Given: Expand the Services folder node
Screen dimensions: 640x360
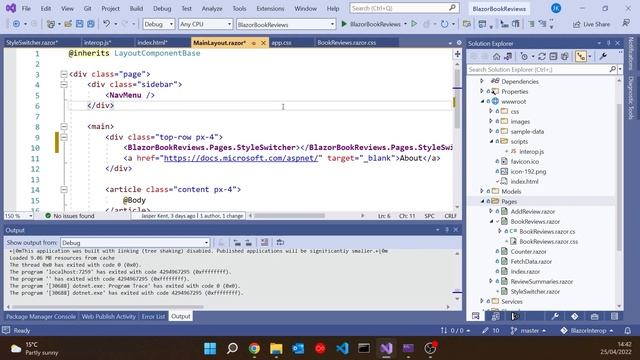Looking at the screenshot, I should click(x=482, y=301).
